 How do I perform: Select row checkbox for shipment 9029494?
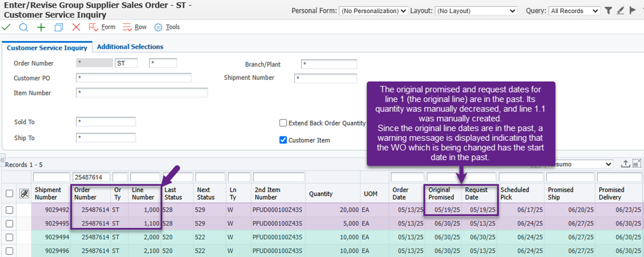[9, 237]
